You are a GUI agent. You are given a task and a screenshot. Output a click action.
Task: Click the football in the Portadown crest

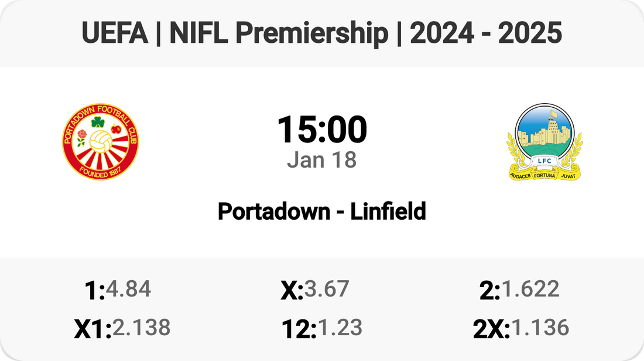[x=100, y=140]
